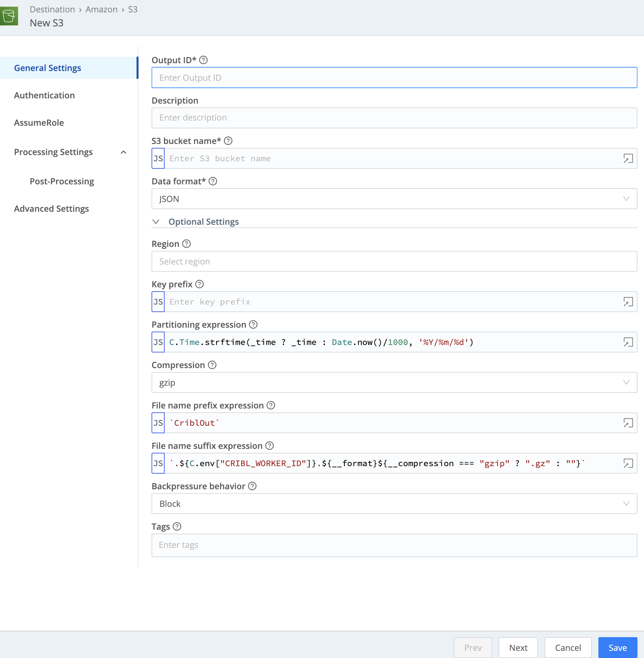Open the Data format JSON dropdown
The height and width of the screenshot is (658, 644).
(394, 199)
